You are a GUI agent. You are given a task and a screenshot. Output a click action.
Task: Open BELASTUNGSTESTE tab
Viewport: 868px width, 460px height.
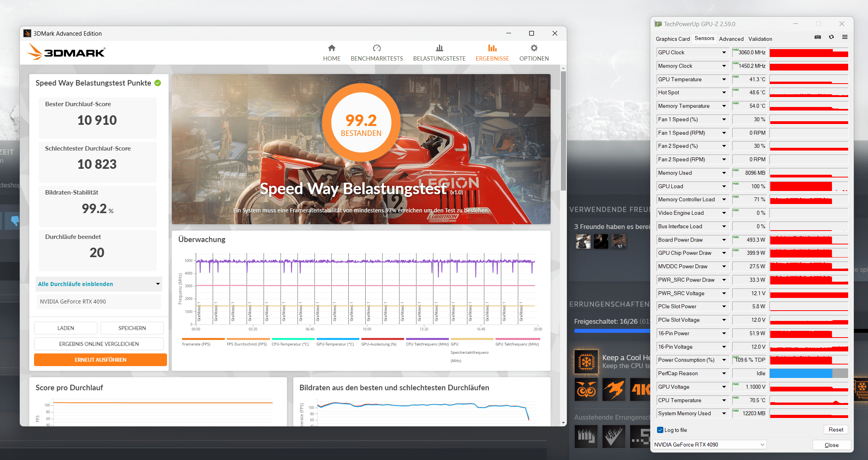click(x=439, y=53)
